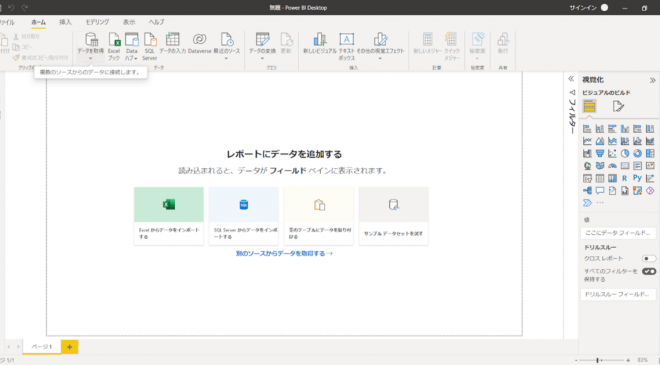Click the サンプル データセットを試す card
The width and height of the screenshot is (660, 365).
click(x=394, y=216)
